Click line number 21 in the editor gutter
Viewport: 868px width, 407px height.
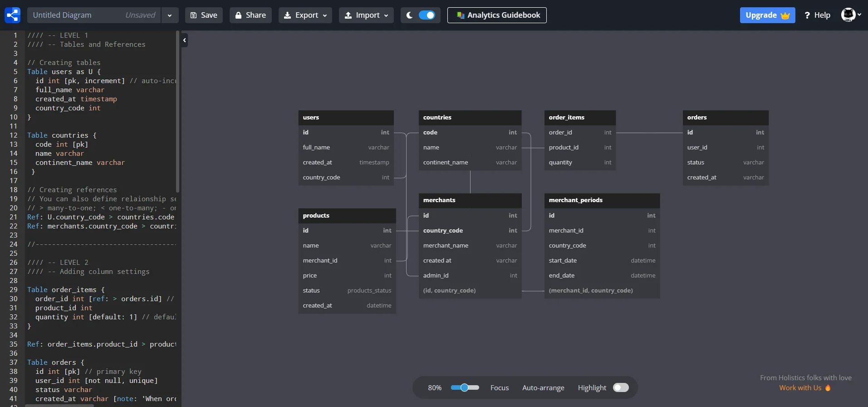coord(14,217)
